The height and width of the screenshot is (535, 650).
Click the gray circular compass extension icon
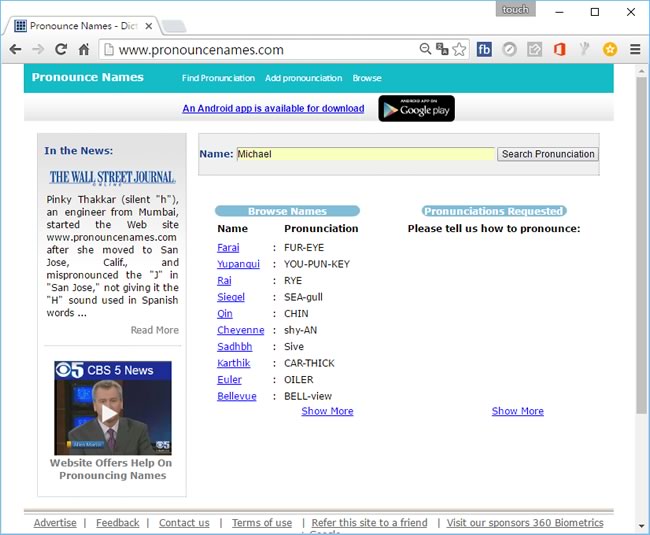click(x=509, y=49)
